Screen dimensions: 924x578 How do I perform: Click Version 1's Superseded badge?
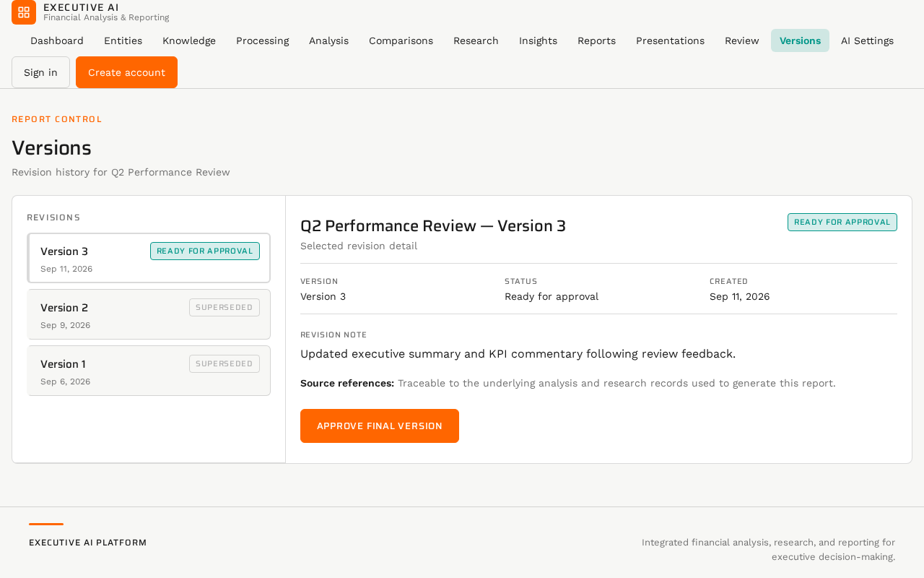(225, 363)
